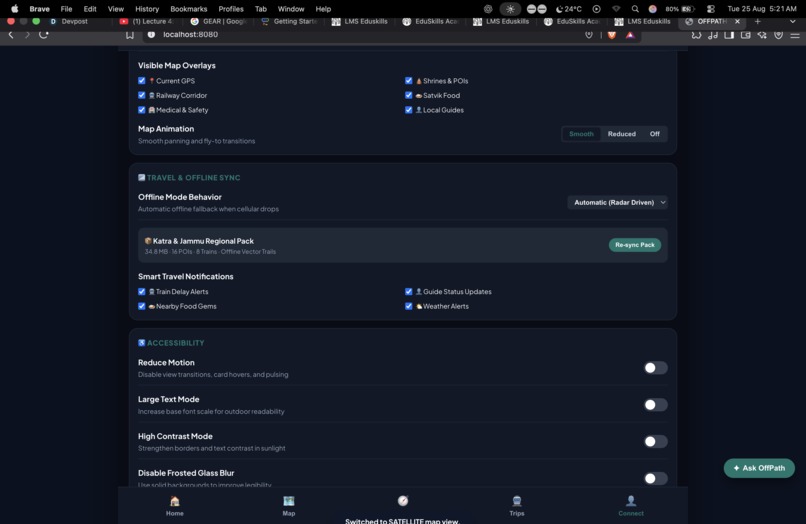The width and height of the screenshot is (806, 524).
Task: Open the Edit menu
Action: click(90, 9)
